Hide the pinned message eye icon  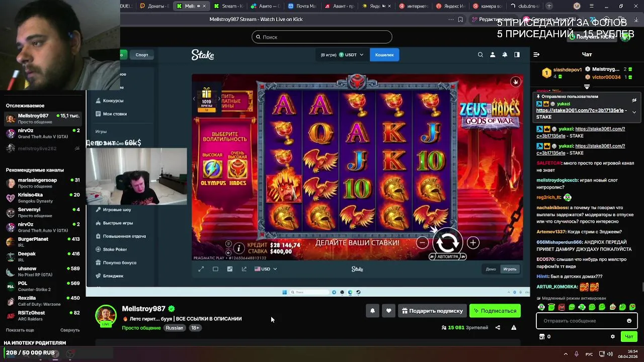pyautogui.click(x=634, y=100)
